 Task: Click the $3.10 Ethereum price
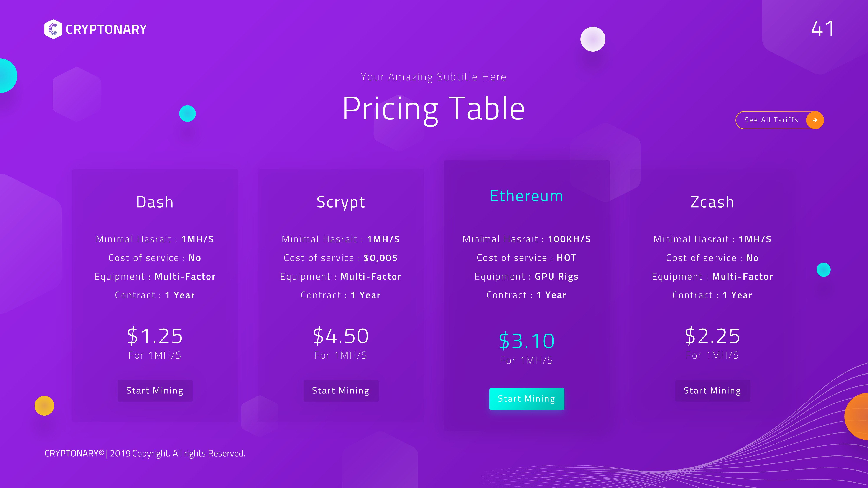coord(527,341)
